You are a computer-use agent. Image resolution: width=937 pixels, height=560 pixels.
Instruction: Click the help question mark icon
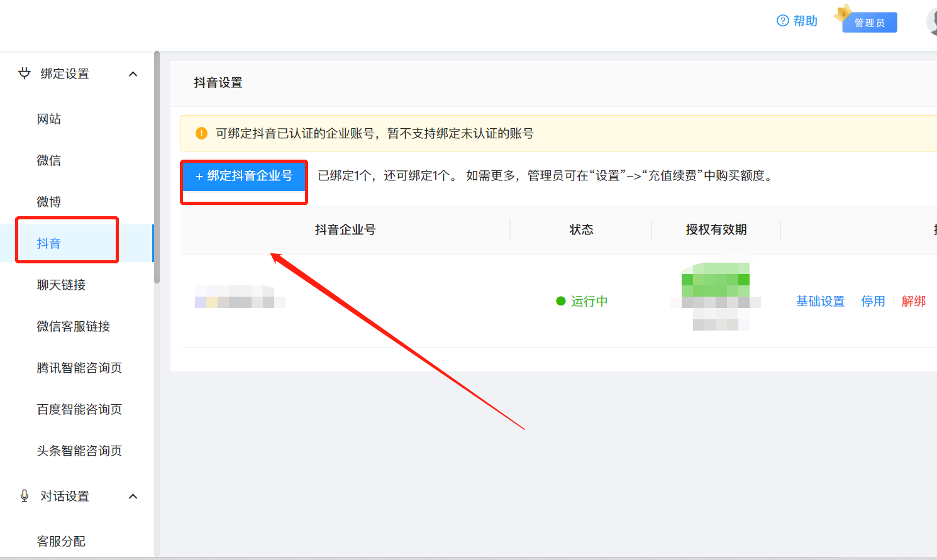[x=783, y=21]
